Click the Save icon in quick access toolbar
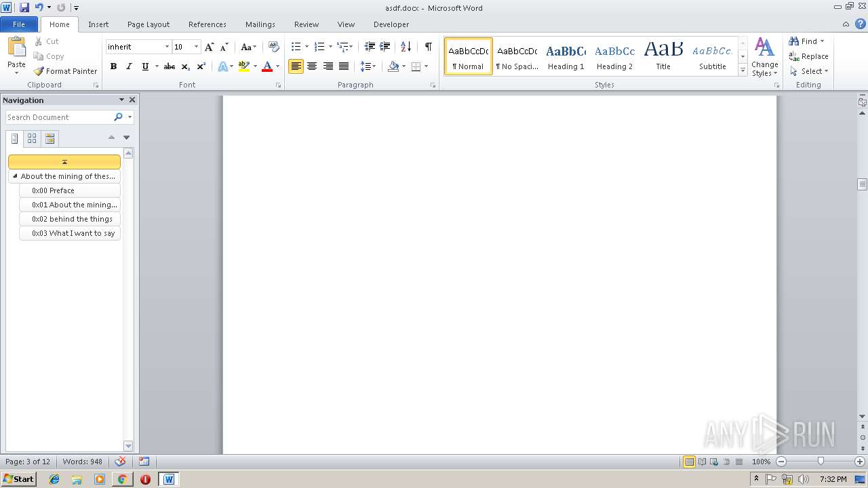 24,7
